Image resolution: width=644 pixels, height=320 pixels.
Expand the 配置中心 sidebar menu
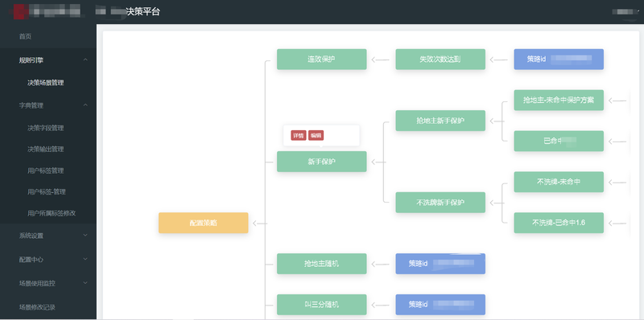[48, 259]
